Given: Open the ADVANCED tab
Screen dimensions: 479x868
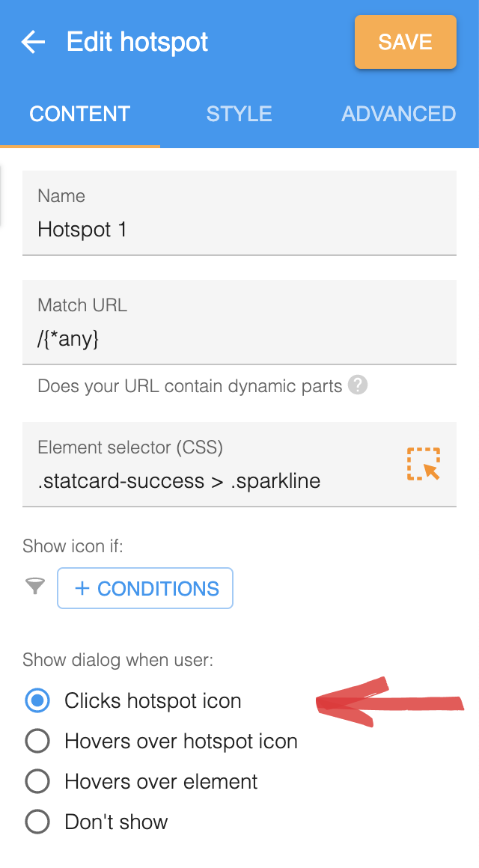Looking at the screenshot, I should click(x=399, y=114).
